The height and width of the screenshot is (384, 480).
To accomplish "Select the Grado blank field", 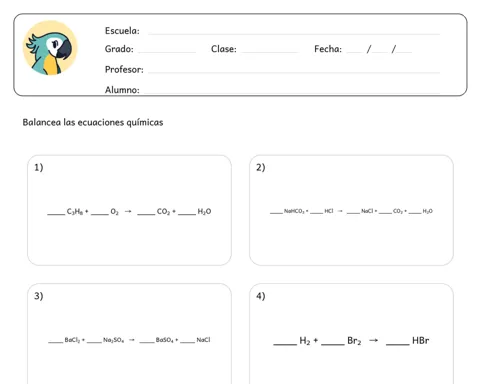I will (x=167, y=52).
